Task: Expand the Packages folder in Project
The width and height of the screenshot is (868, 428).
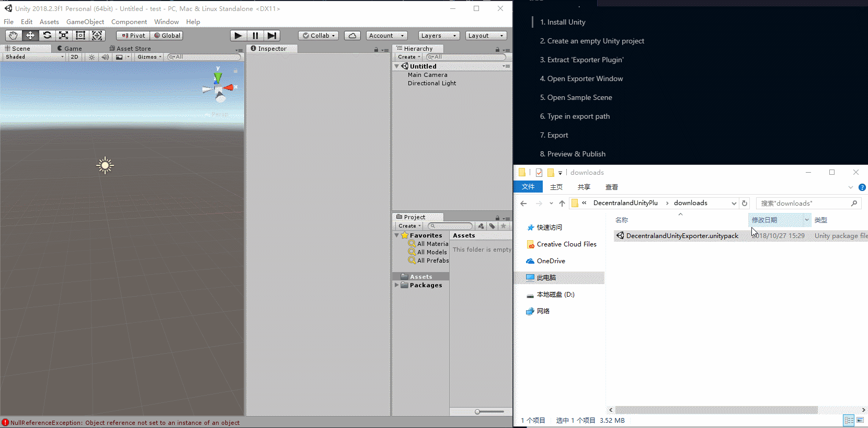Action: tap(397, 285)
